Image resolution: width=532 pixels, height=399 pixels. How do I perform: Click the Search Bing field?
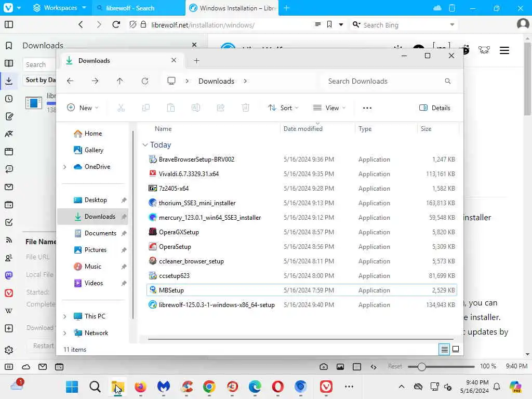pyautogui.click(x=404, y=25)
